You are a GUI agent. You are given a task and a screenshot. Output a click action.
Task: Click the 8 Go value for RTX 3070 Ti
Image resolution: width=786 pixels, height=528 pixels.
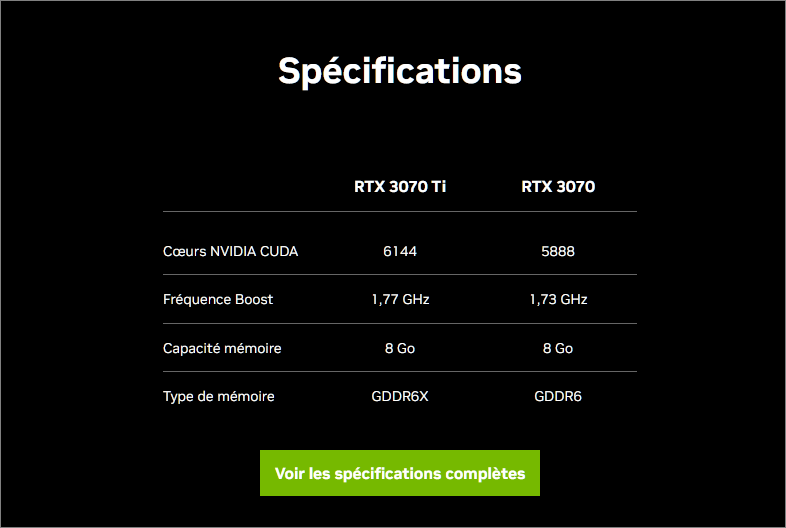point(399,348)
